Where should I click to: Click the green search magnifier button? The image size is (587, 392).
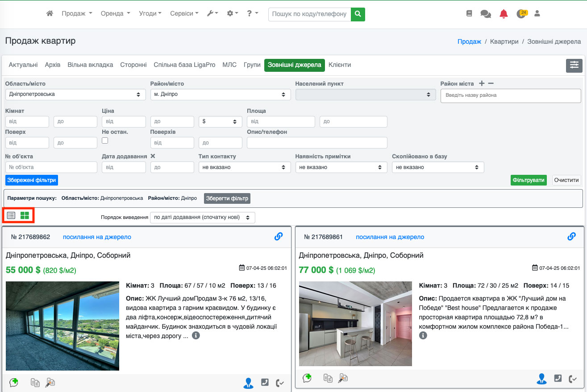point(358,14)
